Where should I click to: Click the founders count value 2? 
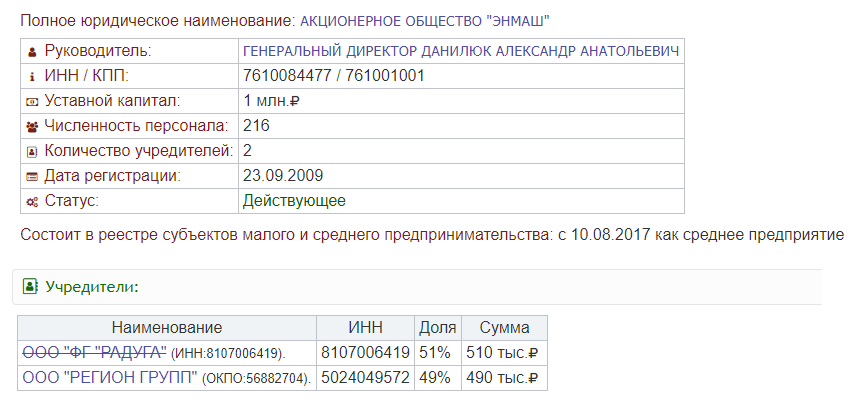click(x=248, y=151)
